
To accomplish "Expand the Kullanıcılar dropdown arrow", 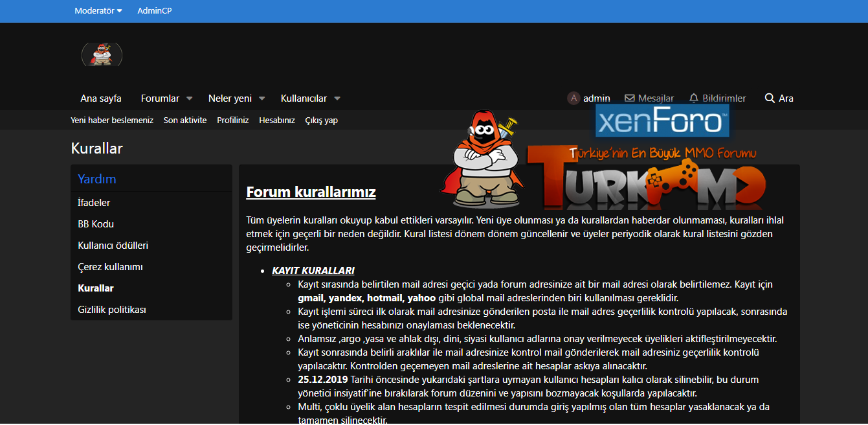I will point(337,98).
